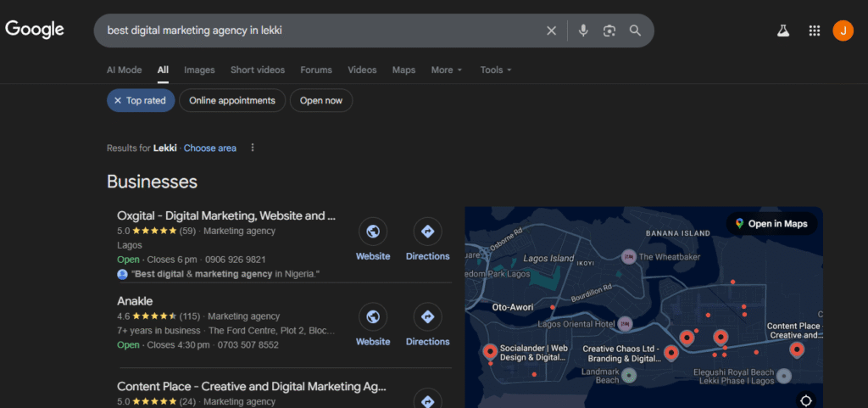
Task: Toggle the Online appointments filter
Action: 231,101
